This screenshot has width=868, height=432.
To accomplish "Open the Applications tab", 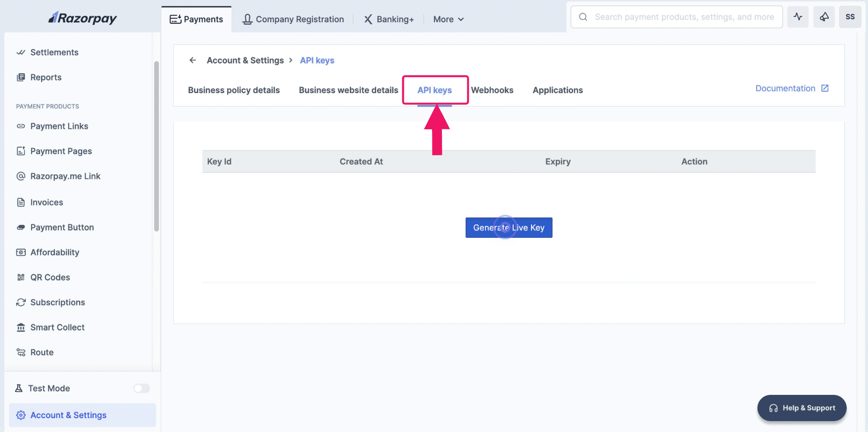I will pyautogui.click(x=558, y=90).
